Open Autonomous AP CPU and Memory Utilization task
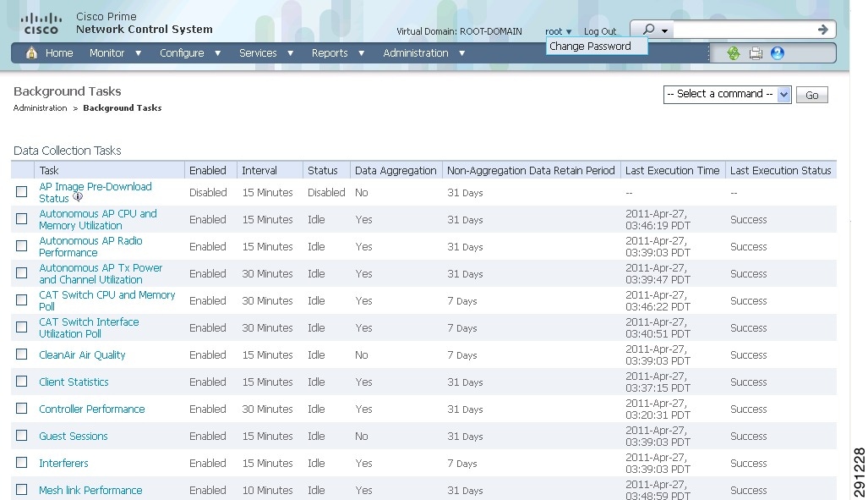This screenshot has height=500, width=868. point(98,219)
